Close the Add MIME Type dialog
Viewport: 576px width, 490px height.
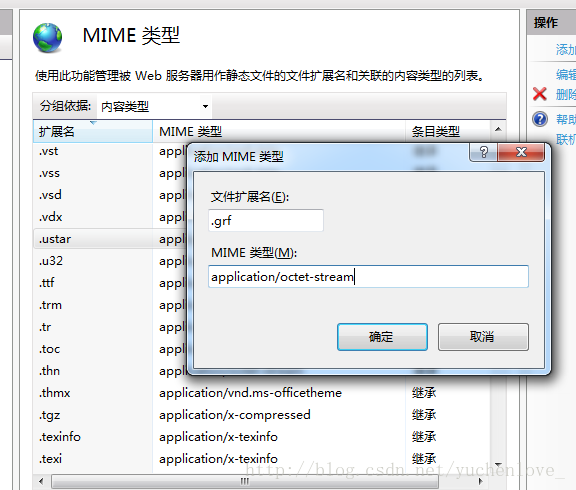(x=521, y=152)
